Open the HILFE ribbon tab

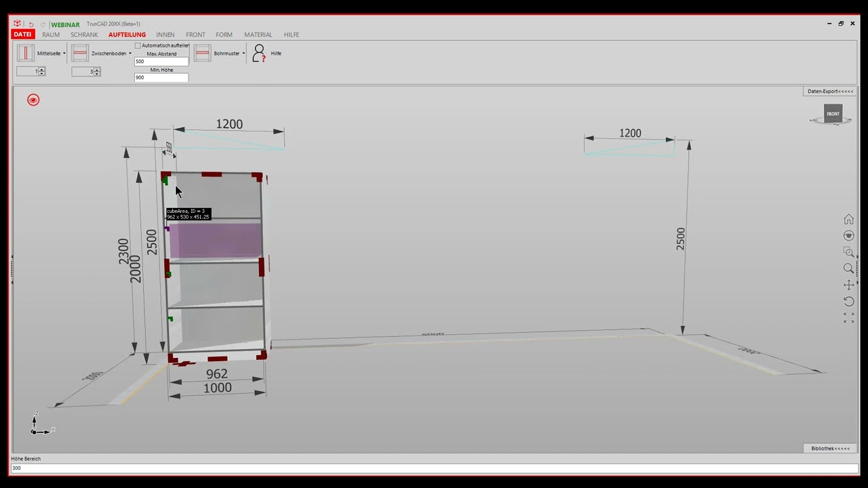pos(292,35)
